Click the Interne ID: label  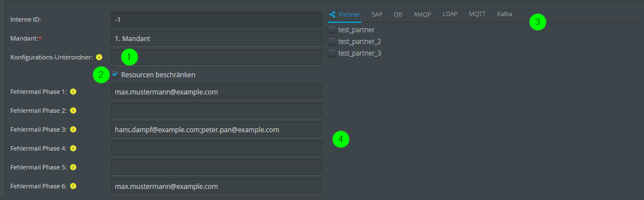click(x=26, y=19)
